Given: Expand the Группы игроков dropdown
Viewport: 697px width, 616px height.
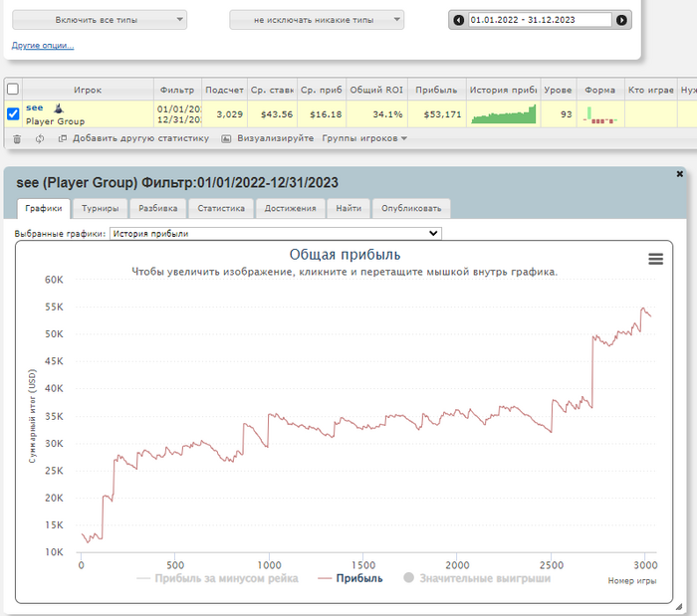Looking at the screenshot, I should click(364, 138).
